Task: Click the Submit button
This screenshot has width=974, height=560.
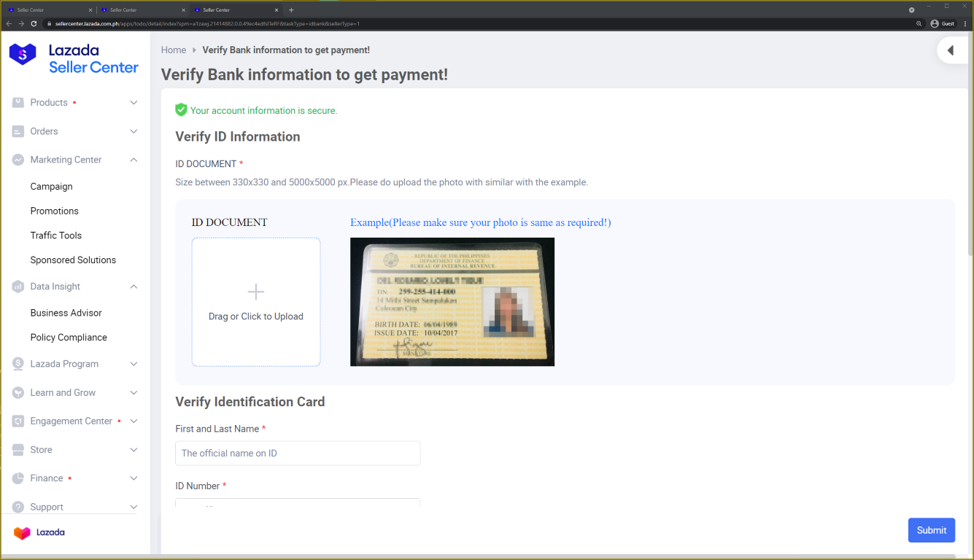Action: click(x=931, y=530)
